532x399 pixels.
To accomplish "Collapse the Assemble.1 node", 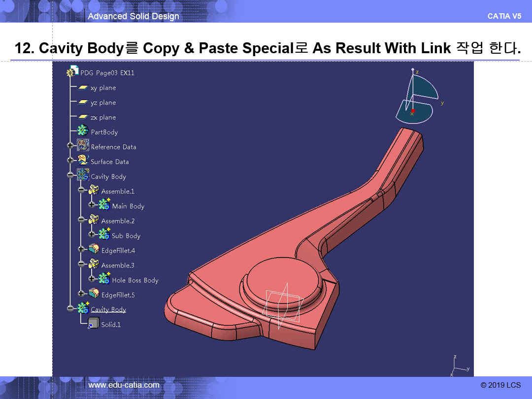I will [x=81, y=191].
